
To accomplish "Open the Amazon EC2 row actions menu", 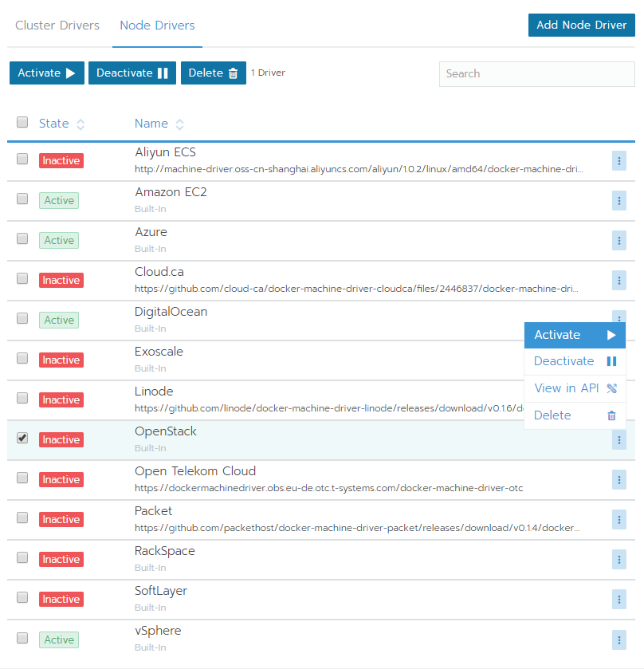I will coord(618,200).
